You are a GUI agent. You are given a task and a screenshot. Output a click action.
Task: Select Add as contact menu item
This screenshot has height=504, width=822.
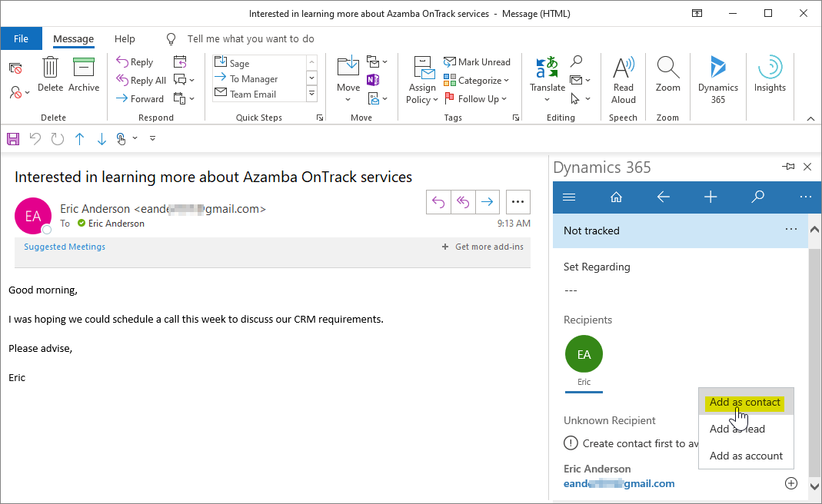[x=745, y=403]
